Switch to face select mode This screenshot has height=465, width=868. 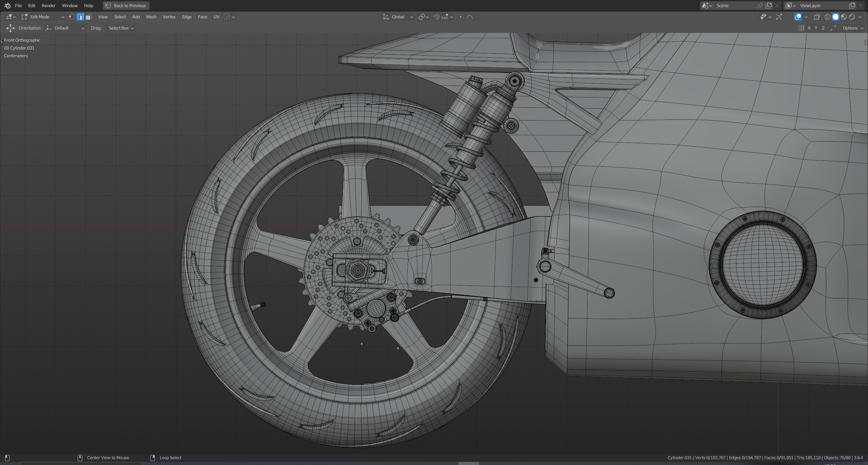[89, 17]
